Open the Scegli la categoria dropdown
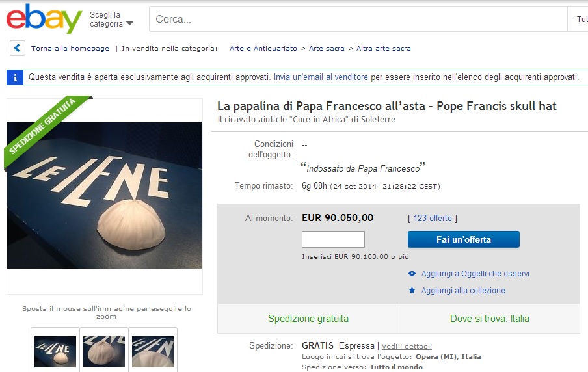 [x=111, y=19]
